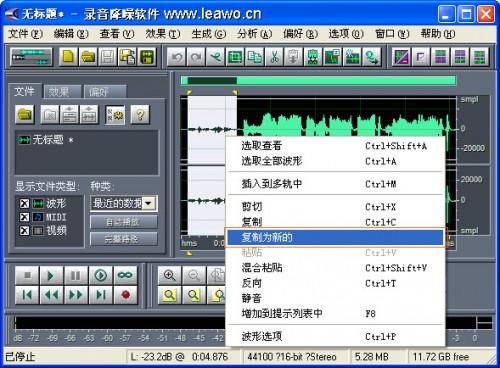
Task: Choose 增加到提示列表中 in the context menu
Action: click(x=335, y=314)
